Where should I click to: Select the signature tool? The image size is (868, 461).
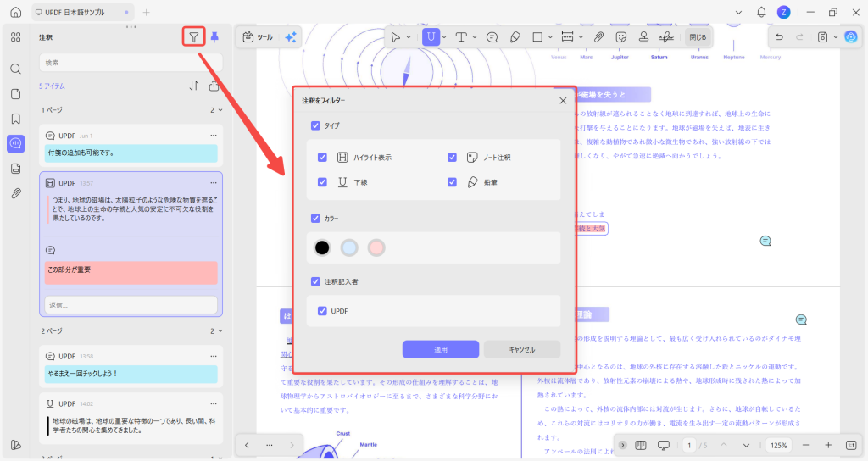(666, 37)
